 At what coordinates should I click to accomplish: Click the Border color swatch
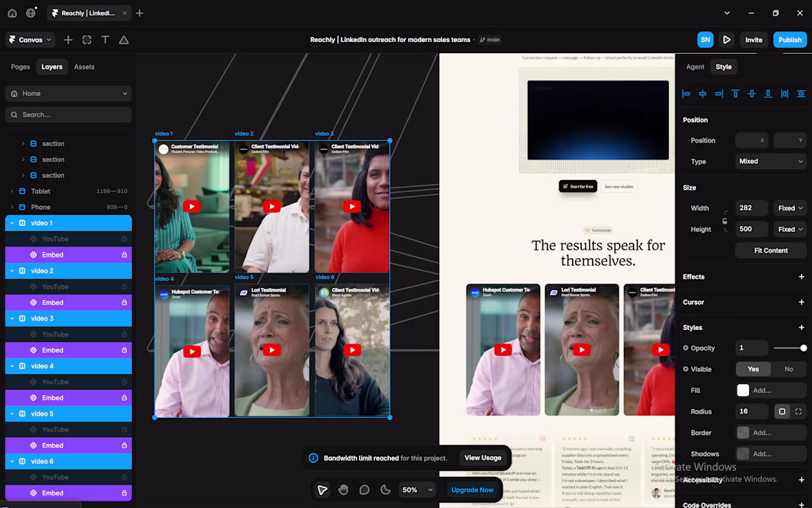[x=743, y=433]
